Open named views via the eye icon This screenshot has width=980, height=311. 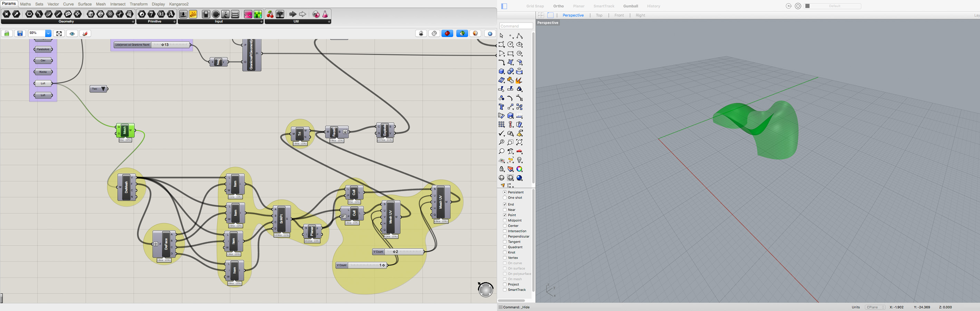(x=72, y=34)
